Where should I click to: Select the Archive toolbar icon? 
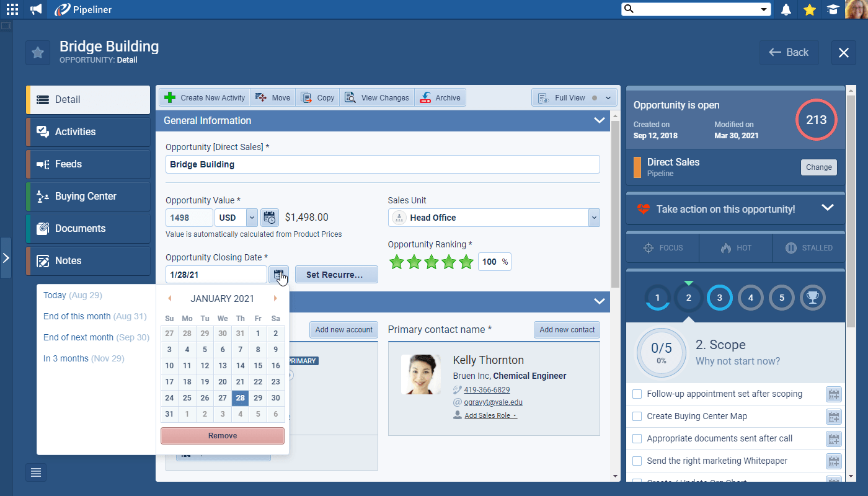tap(440, 97)
